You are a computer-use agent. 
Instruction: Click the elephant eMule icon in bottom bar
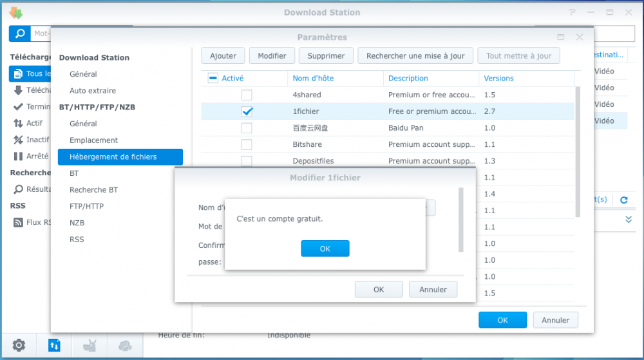(x=125, y=346)
